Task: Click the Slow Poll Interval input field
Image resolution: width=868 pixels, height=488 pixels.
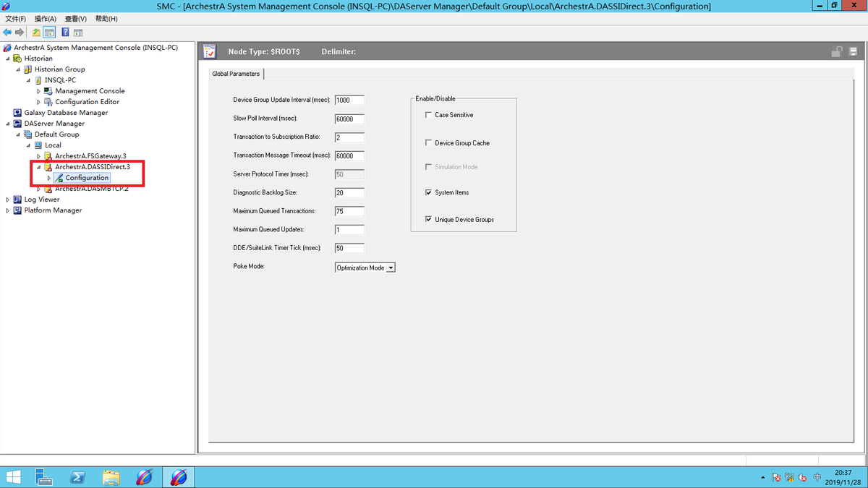Action: tap(349, 119)
